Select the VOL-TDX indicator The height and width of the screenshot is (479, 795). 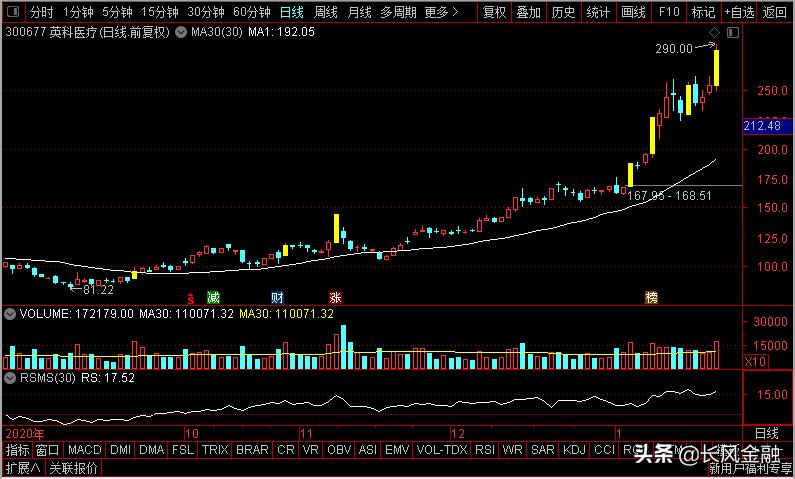[x=442, y=450]
